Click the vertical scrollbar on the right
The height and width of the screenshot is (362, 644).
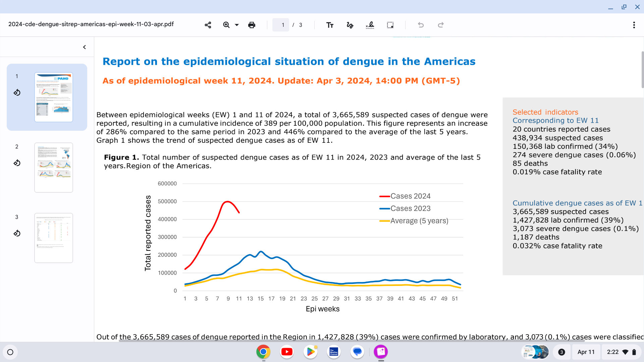tap(642, 70)
